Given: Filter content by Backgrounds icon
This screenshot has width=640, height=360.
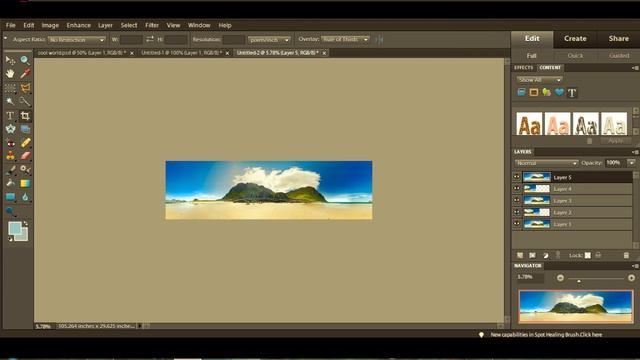Looking at the screenshot, I should [x=521, y=92].
